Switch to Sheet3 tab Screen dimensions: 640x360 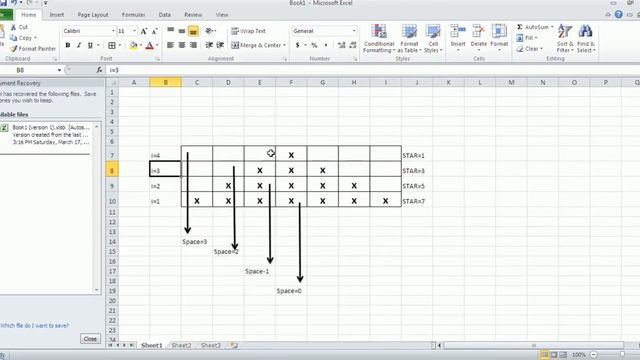coord(211,345)
